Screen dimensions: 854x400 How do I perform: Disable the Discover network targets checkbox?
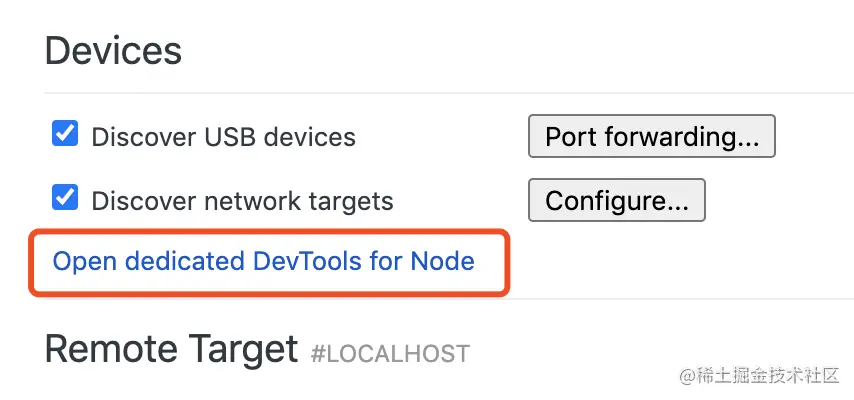coord(65,197)
